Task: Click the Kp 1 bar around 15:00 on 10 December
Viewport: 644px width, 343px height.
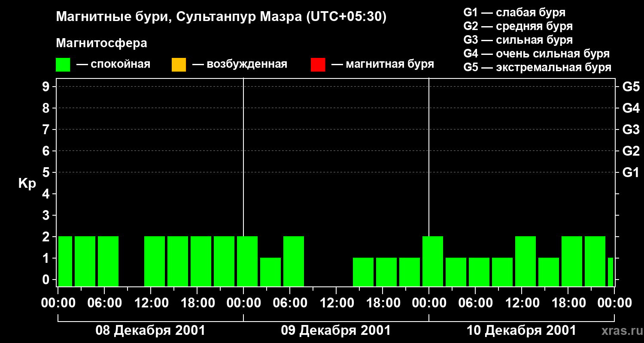Action: (549, 272)
